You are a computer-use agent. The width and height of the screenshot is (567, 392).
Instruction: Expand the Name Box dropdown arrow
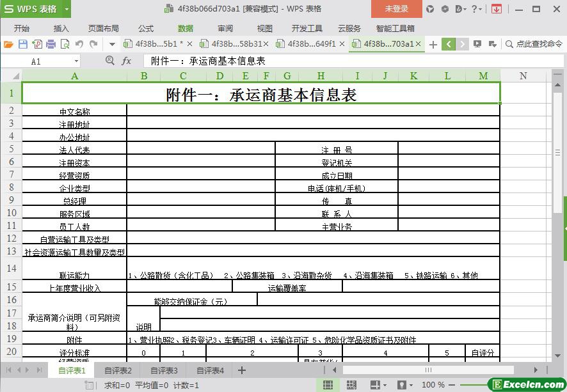pos(76,61)
